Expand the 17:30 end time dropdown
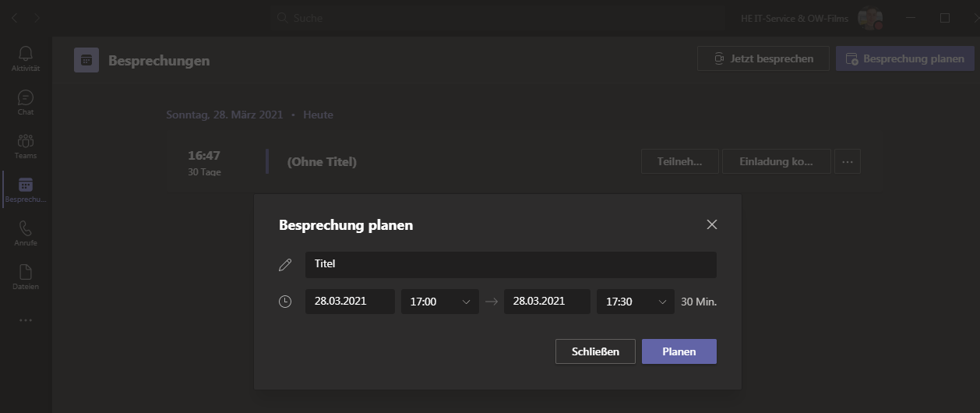The image size is (980, 413). [635, 302]
